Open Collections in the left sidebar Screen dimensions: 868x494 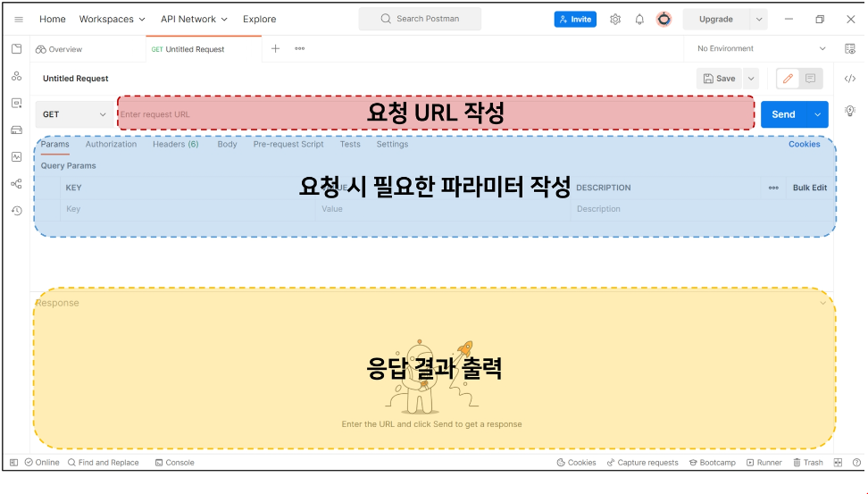17,49
